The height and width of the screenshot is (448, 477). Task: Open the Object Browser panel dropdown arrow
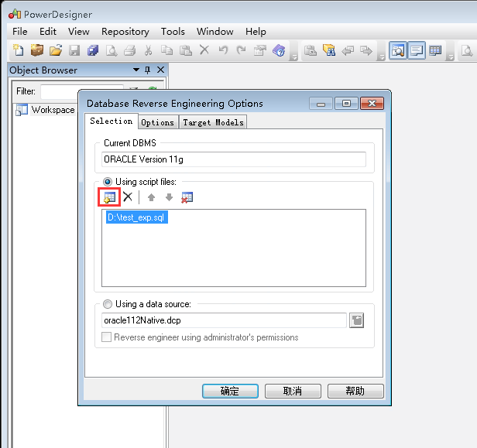pyautogui.click(x=136, y=70)
